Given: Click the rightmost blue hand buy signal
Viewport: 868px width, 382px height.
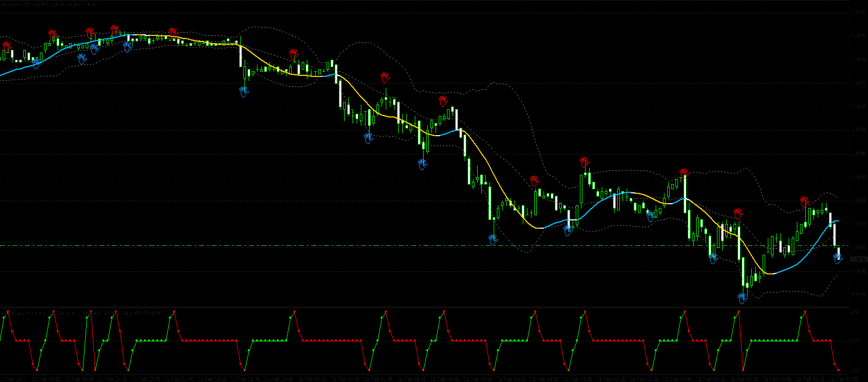Looking at the screenshot, I should (x=838, y=258).
